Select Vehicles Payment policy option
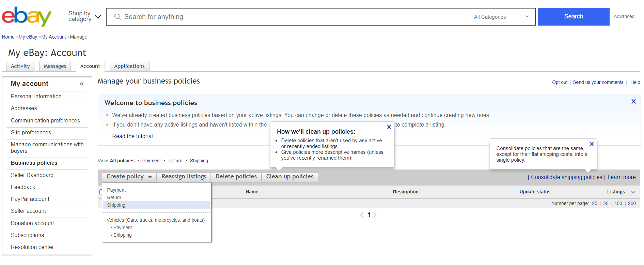644x265 pixels. [x=123, y=227]
